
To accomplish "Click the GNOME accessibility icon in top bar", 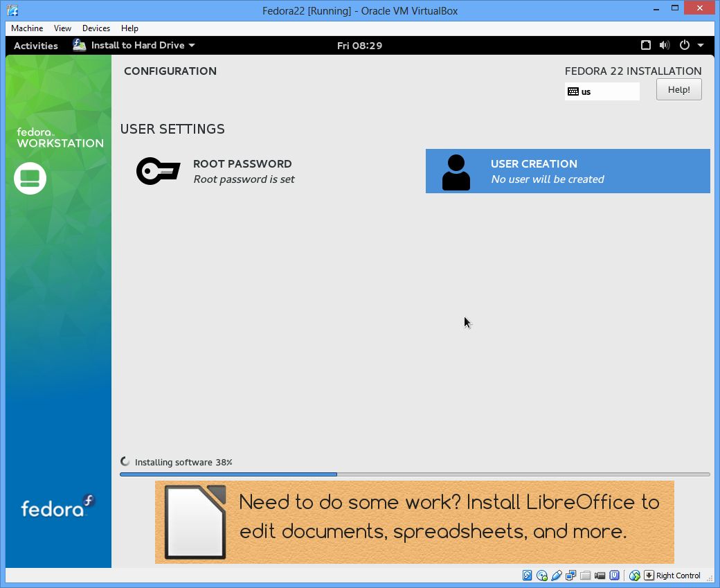I will pos(646,45).
